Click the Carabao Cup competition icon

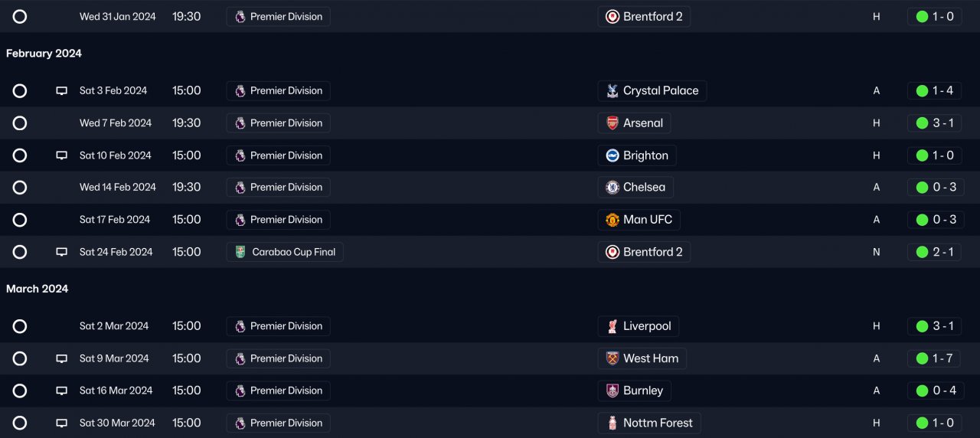[240, 252]
